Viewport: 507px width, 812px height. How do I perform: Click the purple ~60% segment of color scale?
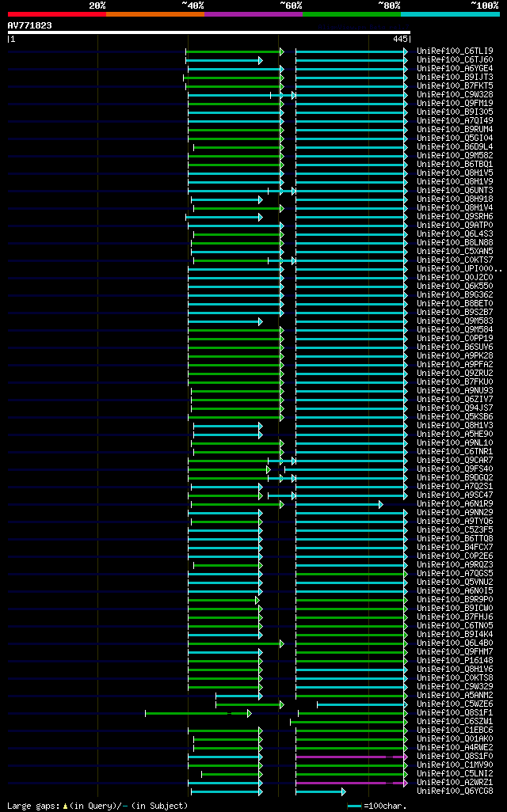point(253,14)
